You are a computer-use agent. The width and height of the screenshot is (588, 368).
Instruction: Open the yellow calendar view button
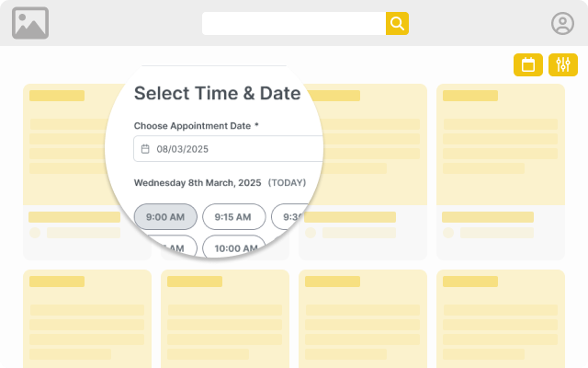[527, 64]
